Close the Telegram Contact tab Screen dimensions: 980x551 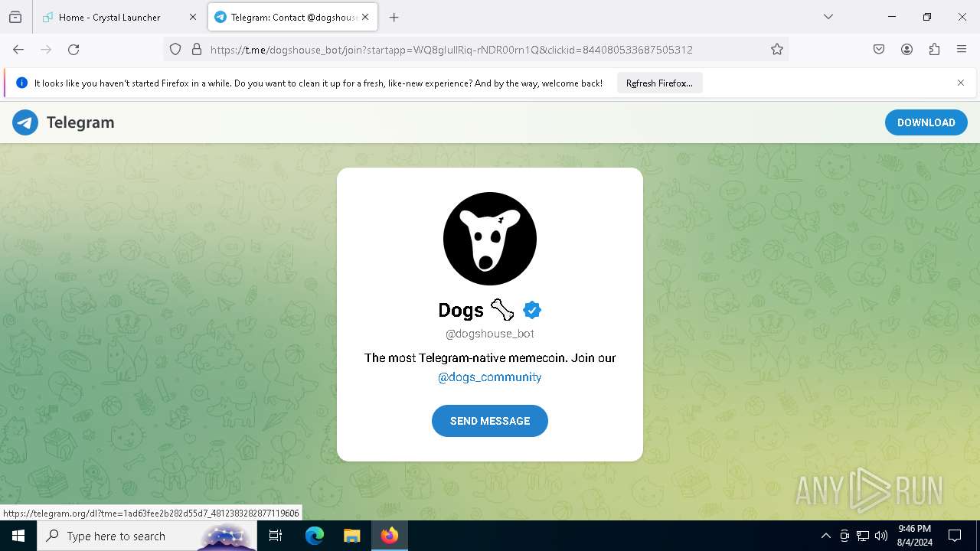pos(365,17)
